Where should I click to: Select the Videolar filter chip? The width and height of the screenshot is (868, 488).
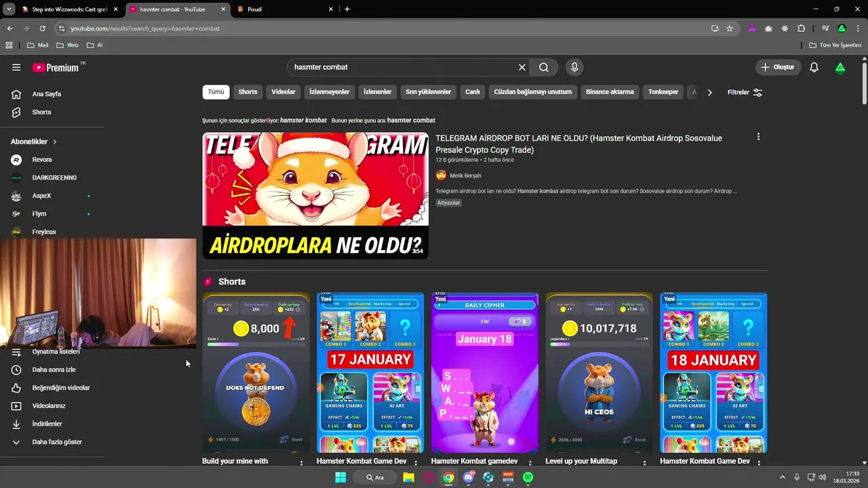pyautogui.click(x=283, y=92)
